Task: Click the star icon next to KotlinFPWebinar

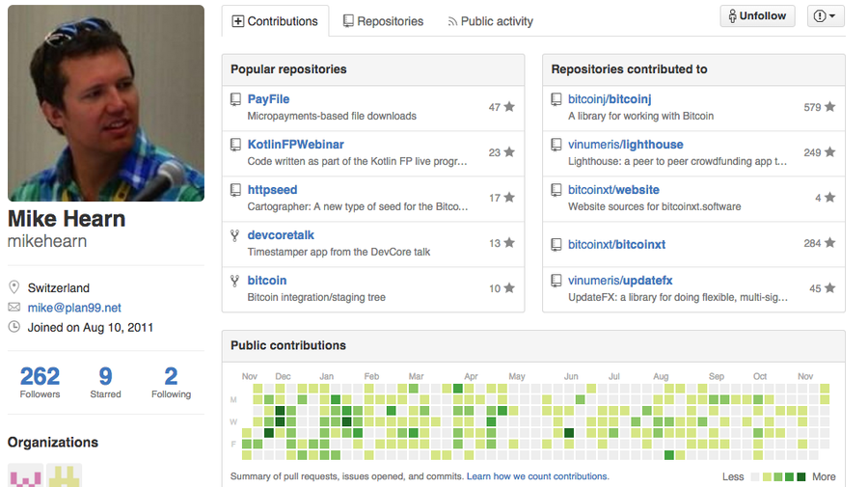Action: pyautogui.click(x=508, y=152)
